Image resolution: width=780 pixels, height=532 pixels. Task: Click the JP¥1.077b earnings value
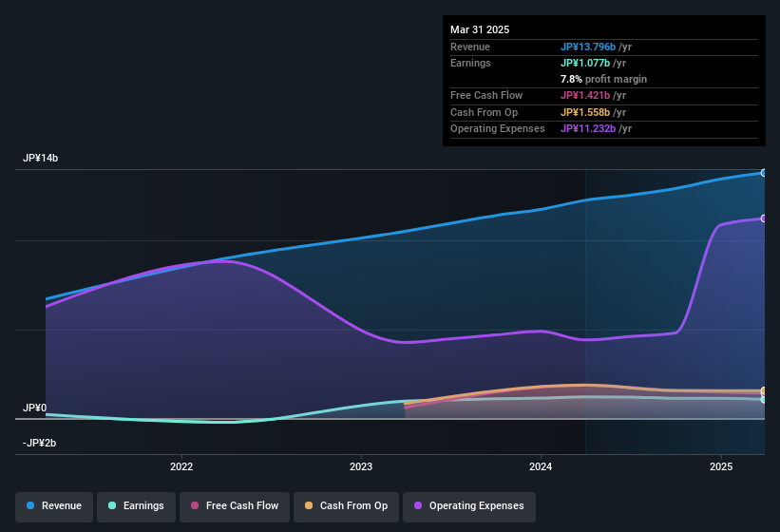click(585, 63)
